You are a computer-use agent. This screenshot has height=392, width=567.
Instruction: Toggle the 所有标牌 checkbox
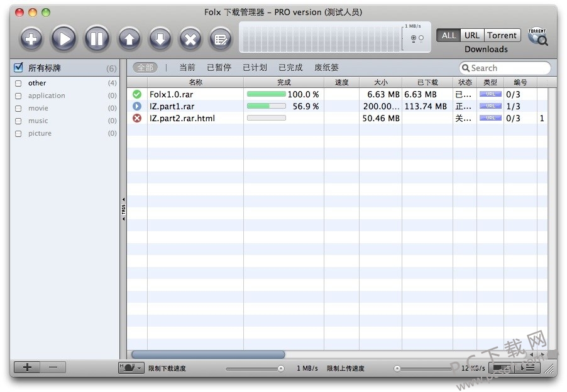[x=18, y=67]
